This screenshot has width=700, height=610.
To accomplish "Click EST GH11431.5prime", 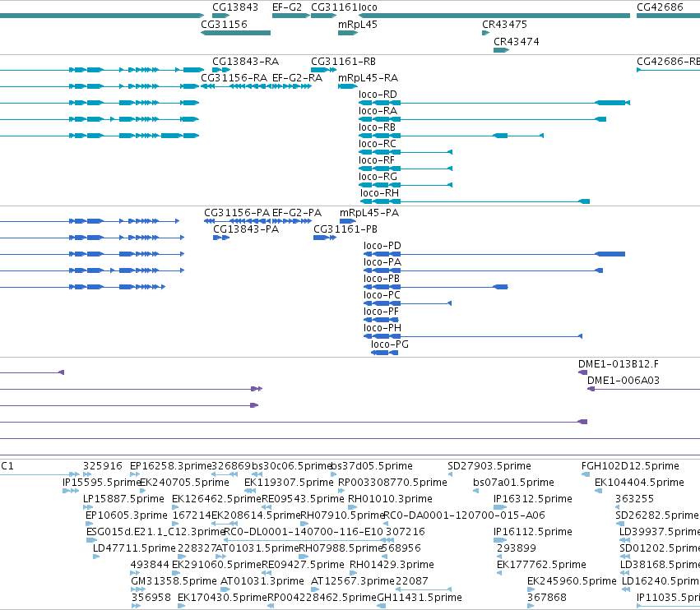I will tap(420, 598).
